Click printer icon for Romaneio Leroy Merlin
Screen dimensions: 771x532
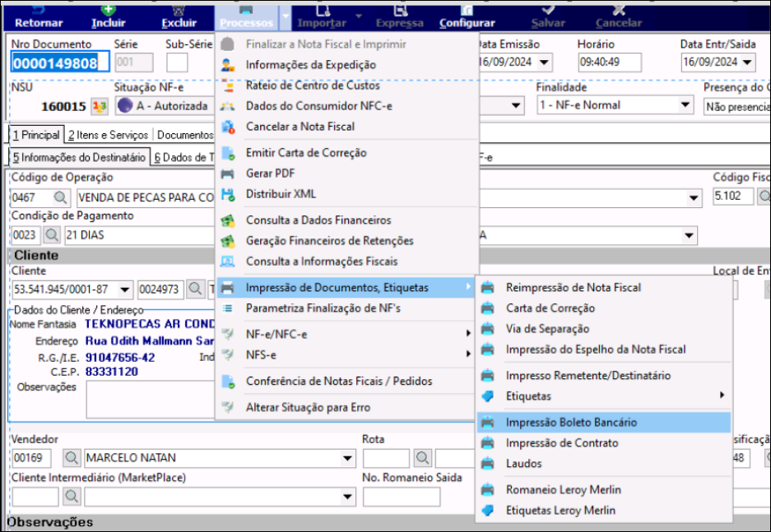pyautogui.click(x=488, y=490)
